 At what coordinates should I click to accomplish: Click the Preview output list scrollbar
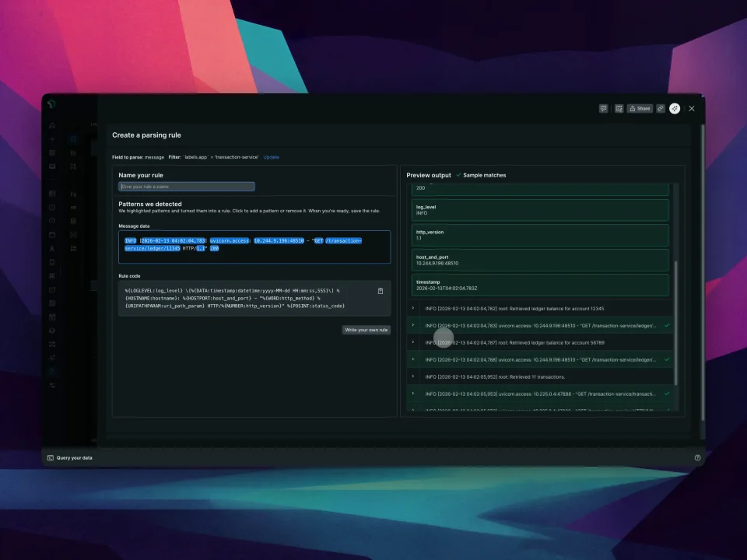(675, 323)
